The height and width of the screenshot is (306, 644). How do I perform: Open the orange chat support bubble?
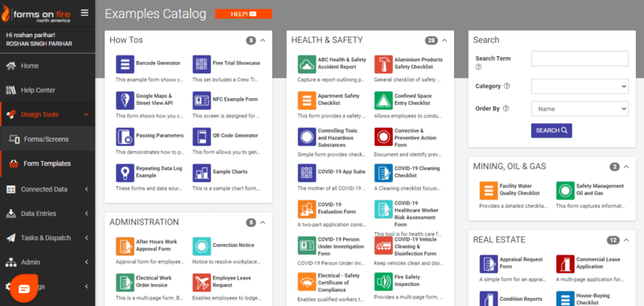[x=24, y=288]
